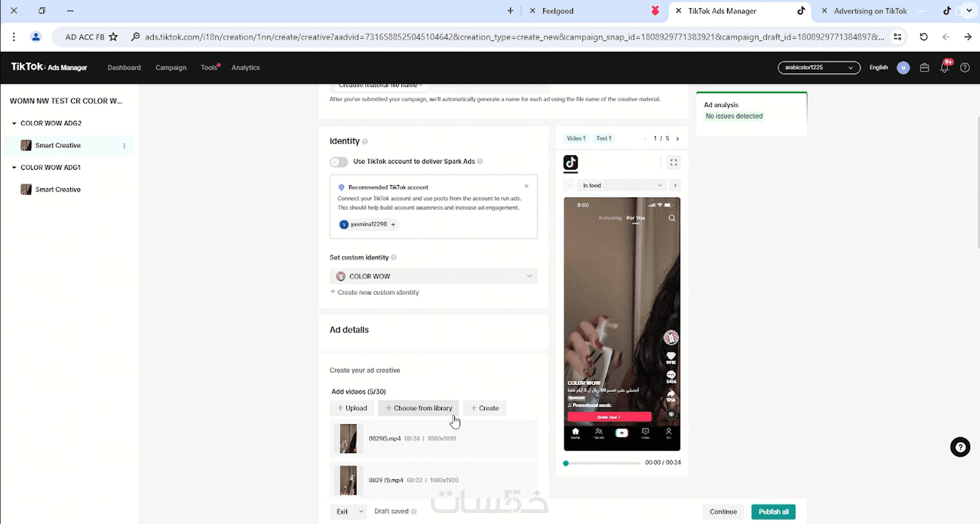Open the briefcase business center icon

coord(924,67)
